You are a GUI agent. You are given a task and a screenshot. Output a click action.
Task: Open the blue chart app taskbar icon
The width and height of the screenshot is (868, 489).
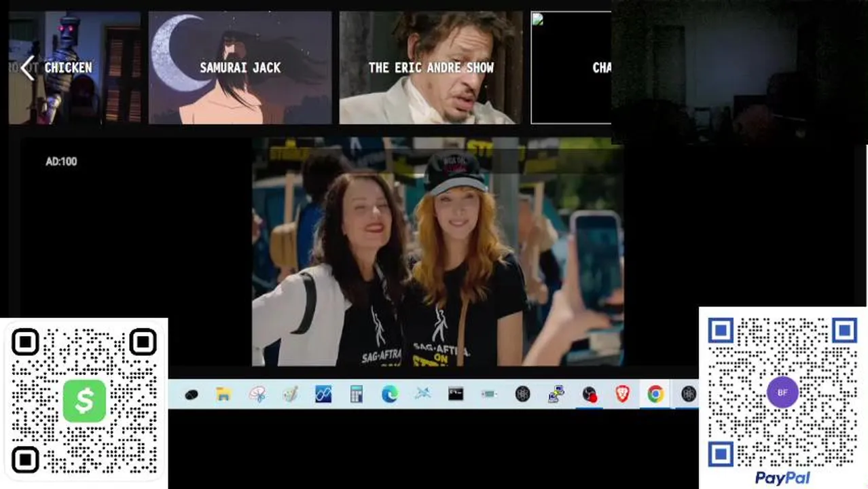point(323,394)
